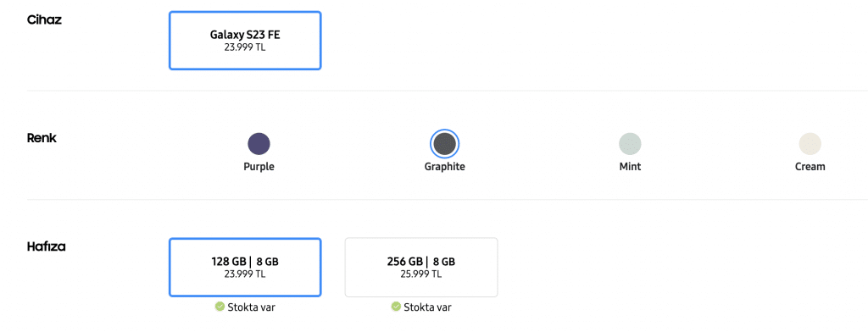Select the 256 GB | 8 GB storage option

coord(421,268)
